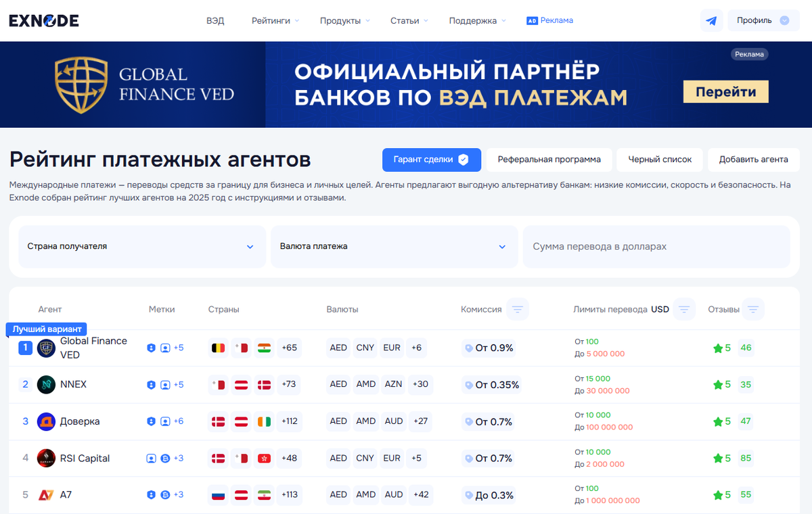Screen dimensions: 812x514
Task: Click the bitcoin badge in RSI Capital row
Action: 165,458
